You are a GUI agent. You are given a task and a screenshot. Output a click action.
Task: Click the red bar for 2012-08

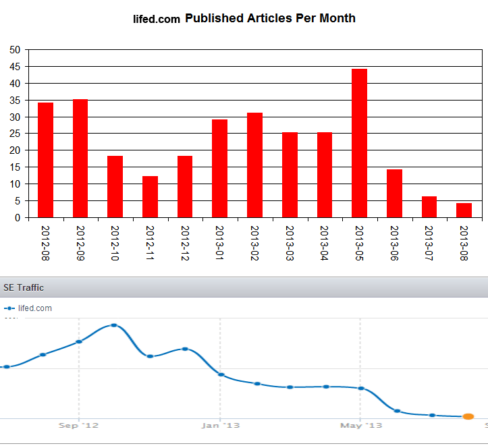click(45, 160)
